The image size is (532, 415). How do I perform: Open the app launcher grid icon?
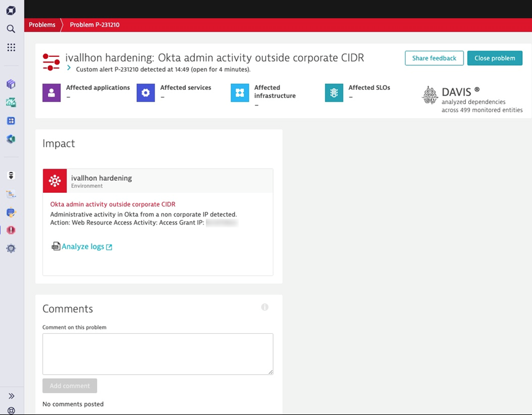tap(10, 47)
